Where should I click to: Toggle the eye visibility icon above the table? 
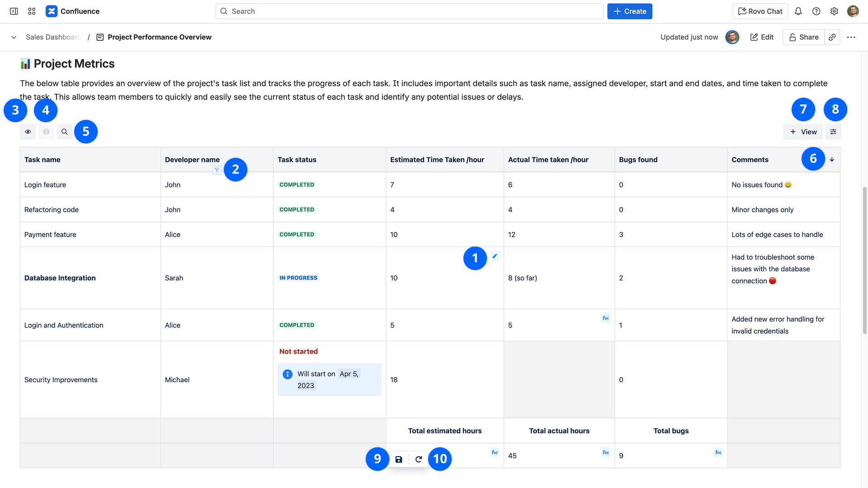click(28, 132)
